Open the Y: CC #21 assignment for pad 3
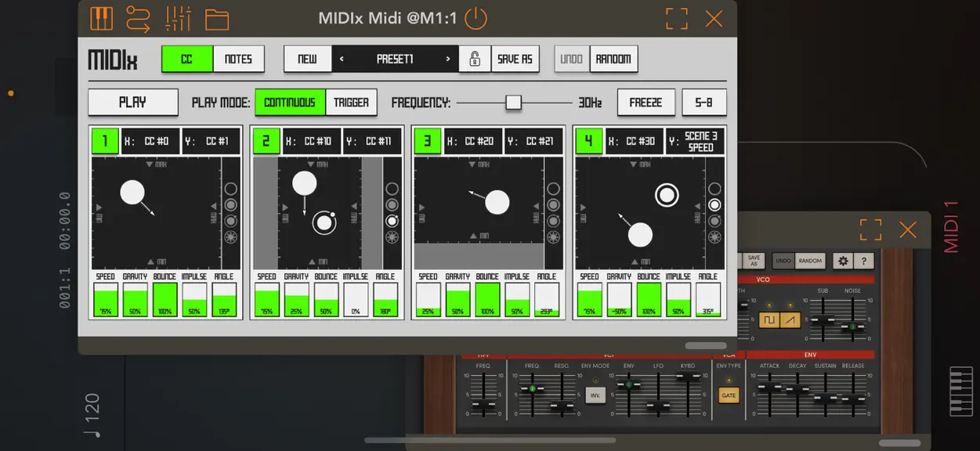The image size is (980, 451). point(534,141)
